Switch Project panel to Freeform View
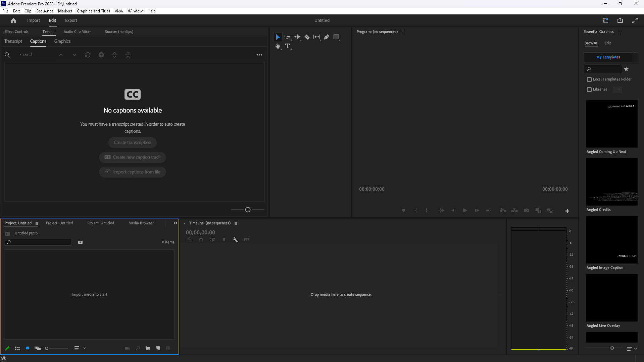Viewport: 644px width, 362px height. pos(38,348)
